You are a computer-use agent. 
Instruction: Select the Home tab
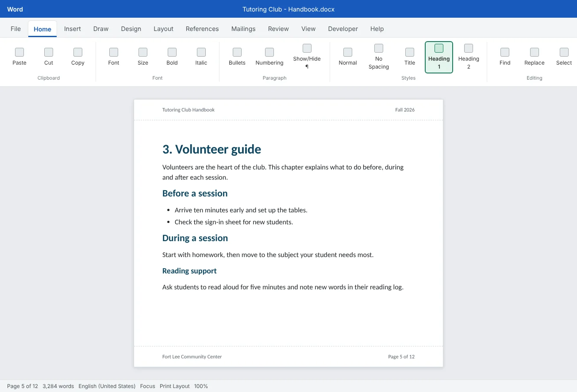pyautogui.click(x=42, y=29)
